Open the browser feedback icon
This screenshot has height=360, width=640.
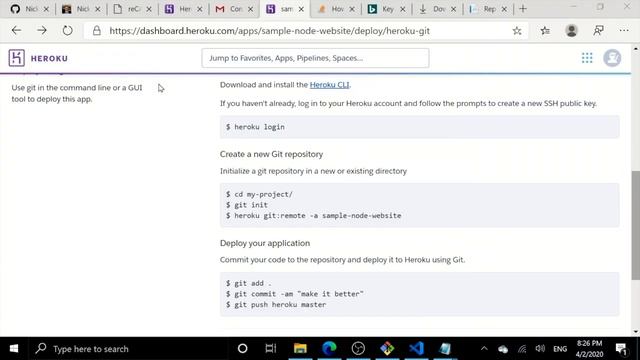click(598, 31)
